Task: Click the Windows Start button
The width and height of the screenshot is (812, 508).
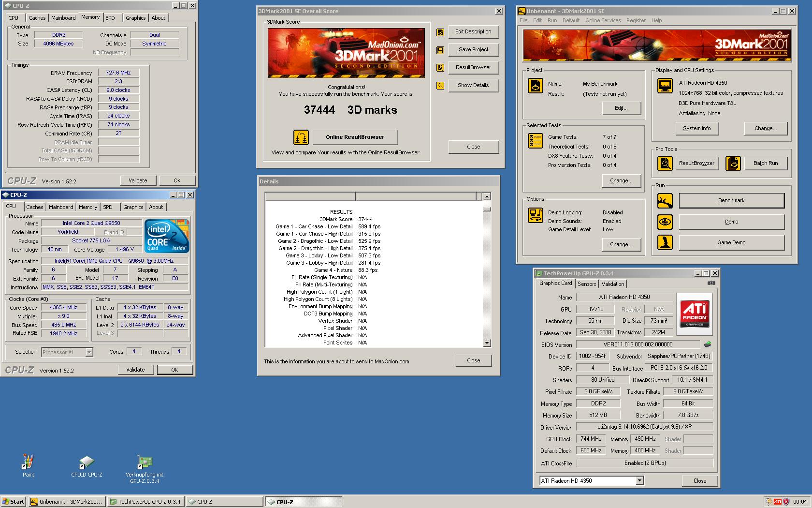Action: click(x=13, y=502)
